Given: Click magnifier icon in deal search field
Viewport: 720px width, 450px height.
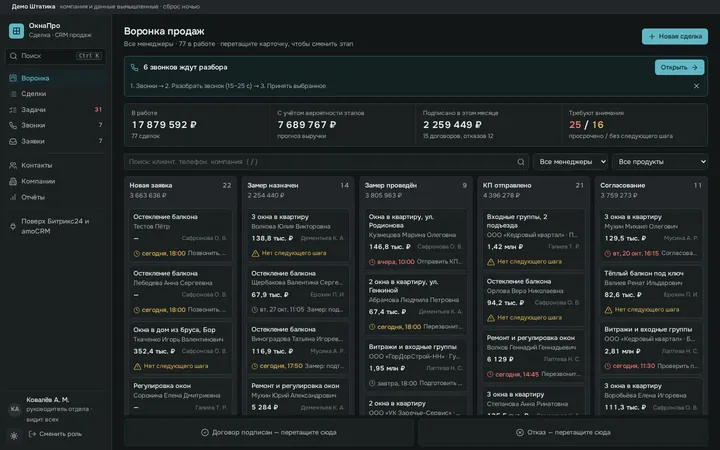Looking at the screenshot, I should point(521,162).
